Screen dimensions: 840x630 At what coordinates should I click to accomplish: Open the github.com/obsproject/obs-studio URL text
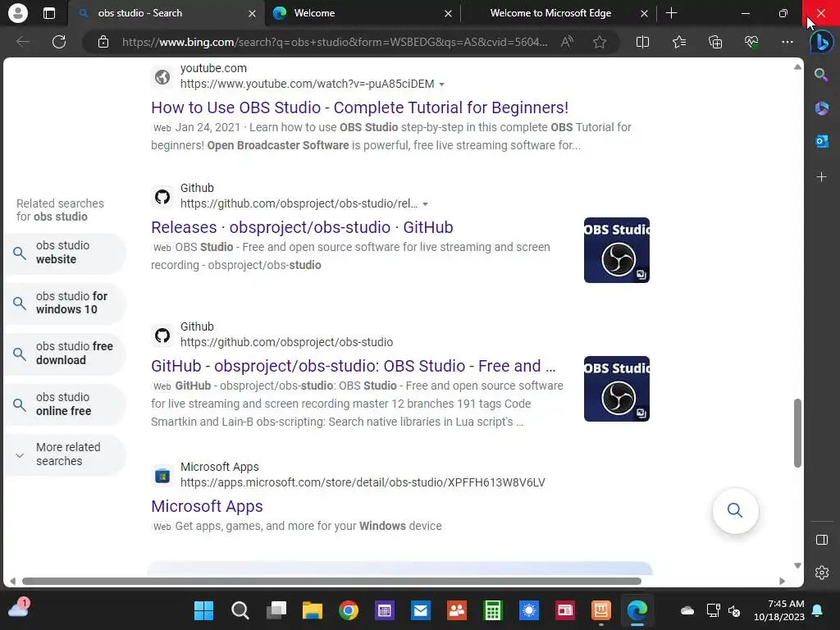click(x=286, y=342)
